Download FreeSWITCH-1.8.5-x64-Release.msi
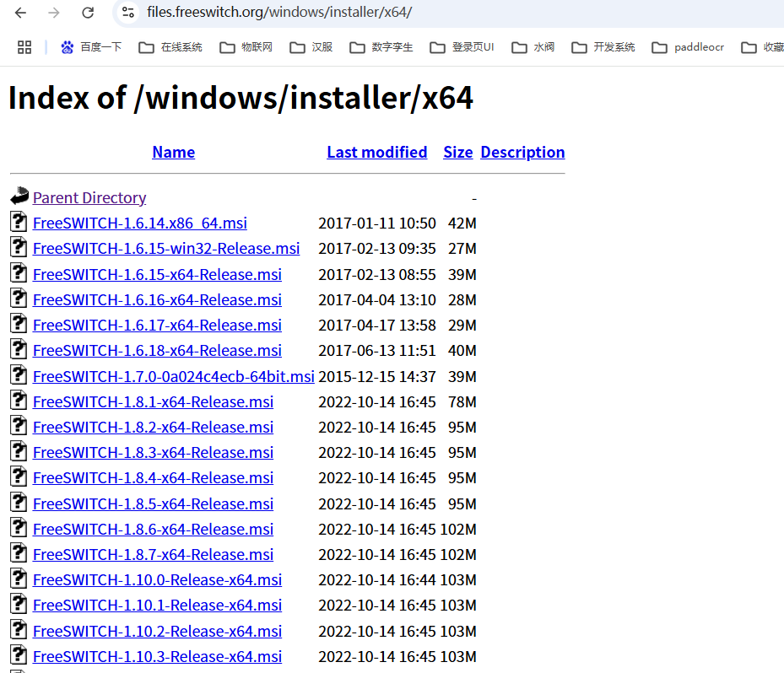 pos(153,504)
